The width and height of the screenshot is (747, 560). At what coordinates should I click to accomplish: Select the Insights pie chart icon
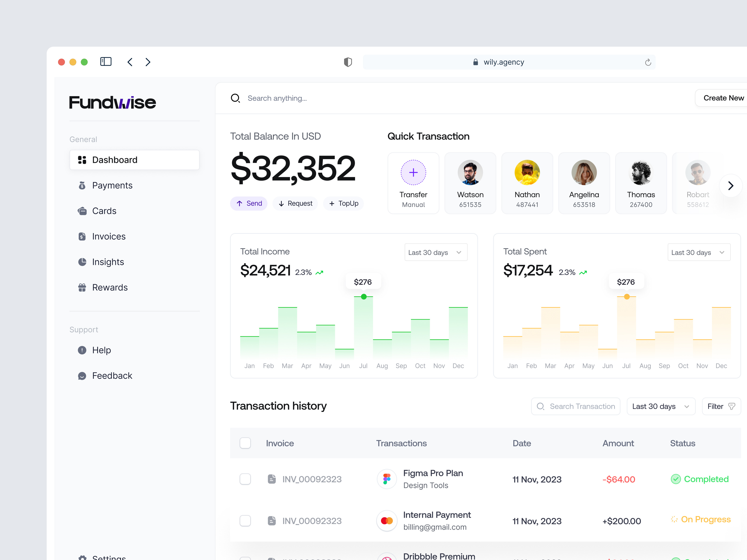tap(82, 262)
